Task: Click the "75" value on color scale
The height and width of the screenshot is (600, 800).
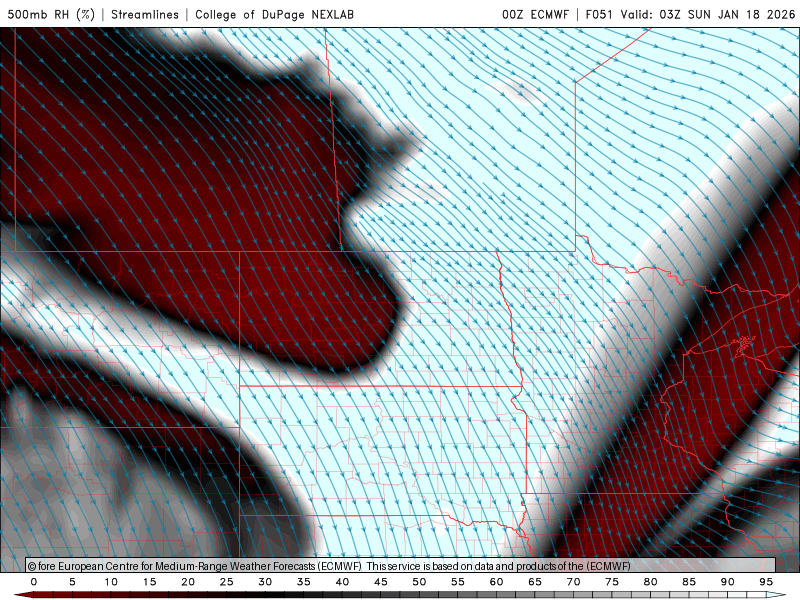Action: (612, 582)
